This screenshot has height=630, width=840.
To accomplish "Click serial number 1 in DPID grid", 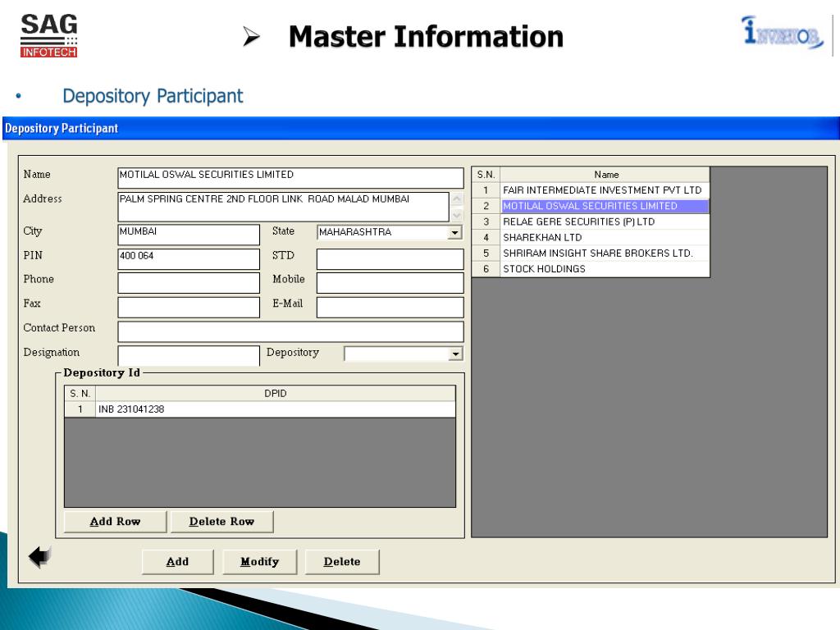I will [x=80, y=409].
